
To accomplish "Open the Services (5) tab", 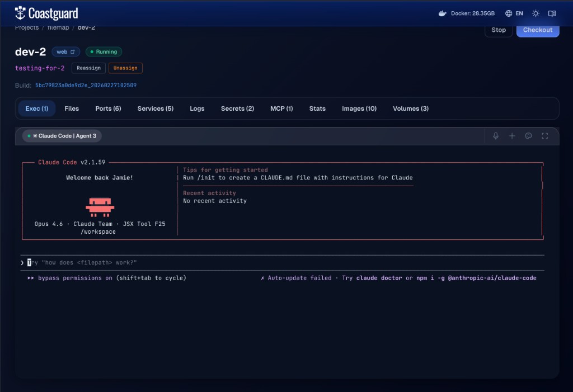I will 156,108.
